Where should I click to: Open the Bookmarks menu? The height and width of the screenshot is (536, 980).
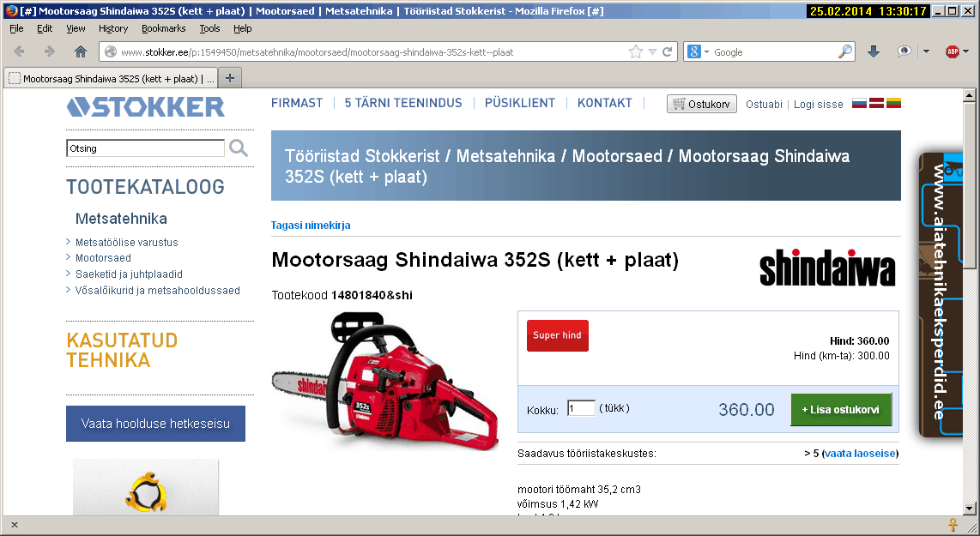[x=164, y=28]
